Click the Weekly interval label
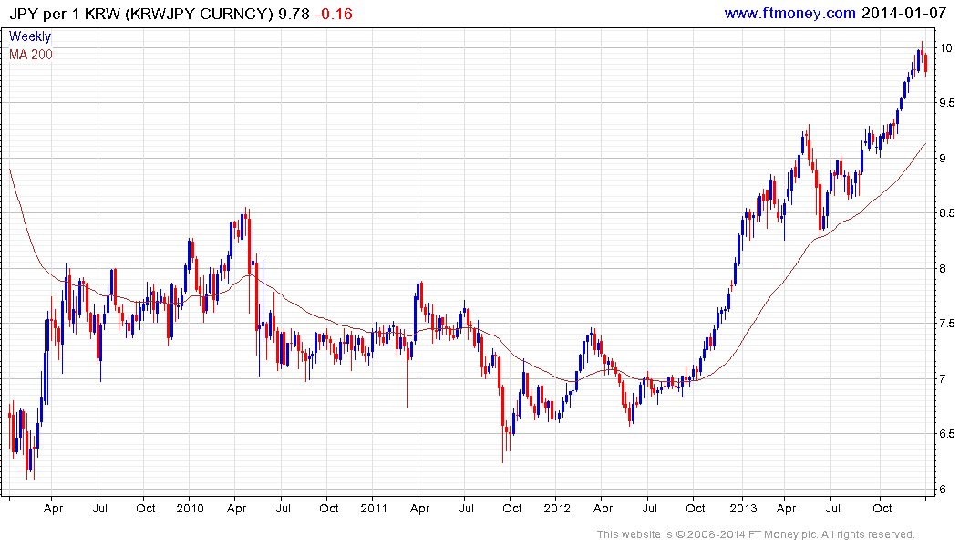The height and width of the screenshot is (547, 980). click(x=30, y=36)
